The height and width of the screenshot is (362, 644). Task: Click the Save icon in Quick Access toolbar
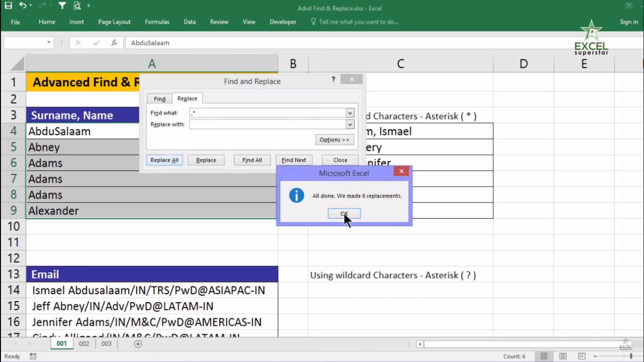click(x=8, y=6)
